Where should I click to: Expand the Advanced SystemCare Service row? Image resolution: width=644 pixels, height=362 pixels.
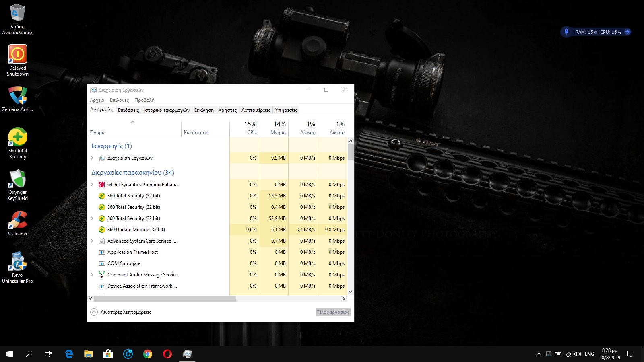pos(92,241)
